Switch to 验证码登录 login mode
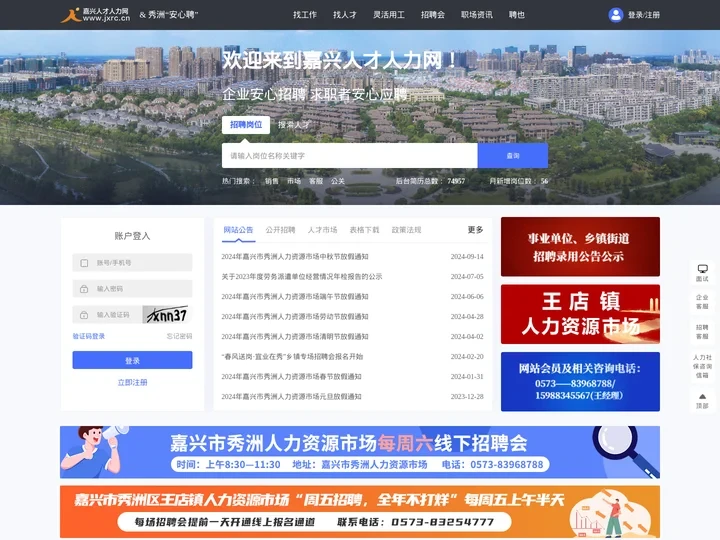Viewport: 720px width, 540px height. pyautogui.click(x=89, y=336)
